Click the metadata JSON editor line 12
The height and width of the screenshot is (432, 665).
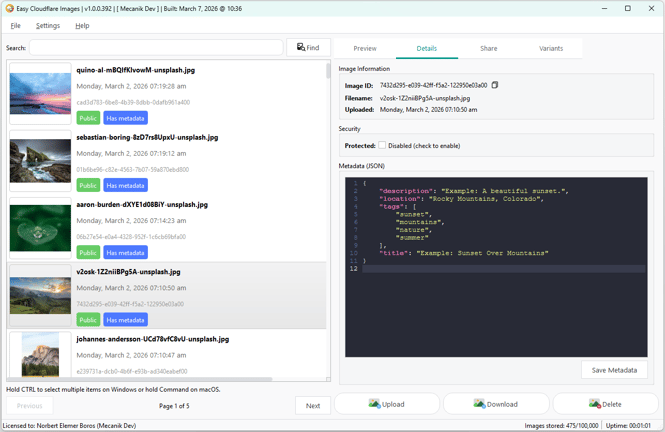click(503, 269)
